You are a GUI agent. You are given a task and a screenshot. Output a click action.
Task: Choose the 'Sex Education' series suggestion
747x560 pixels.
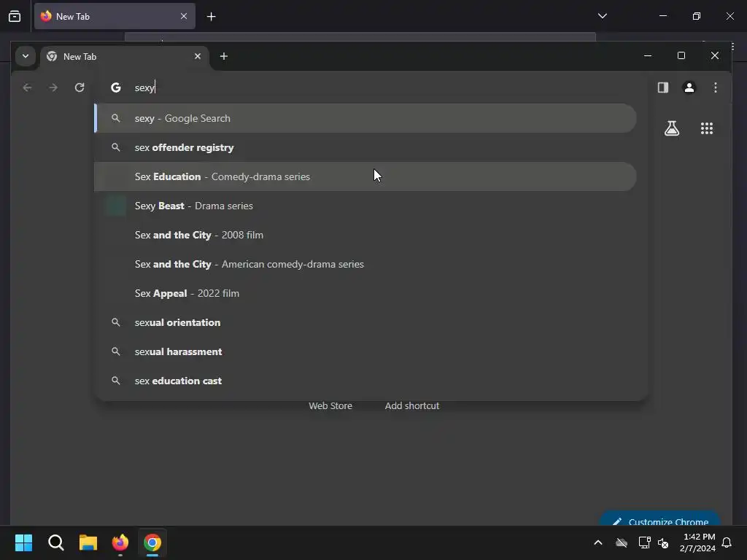pos(365,176)
